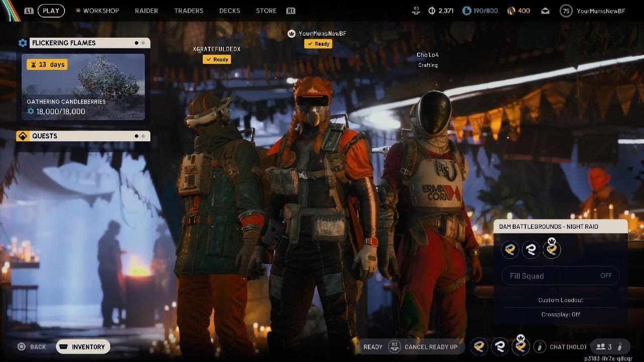
Task: Click the Crafting status under Cholo4
Action: [428, 65]
